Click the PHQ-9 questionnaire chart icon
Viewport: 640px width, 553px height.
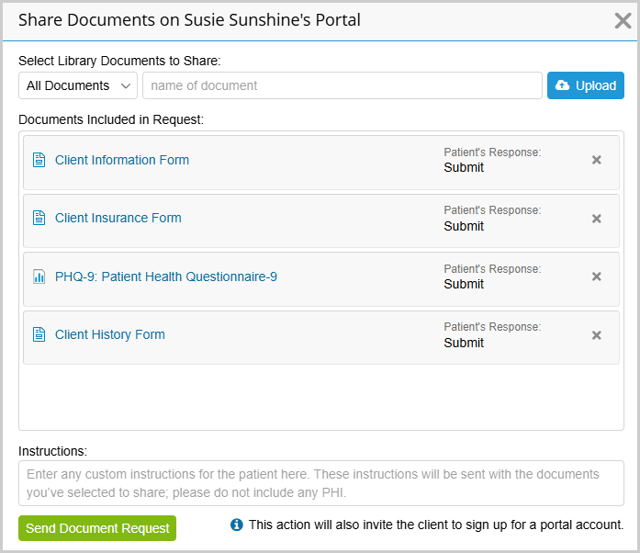point(39,277)
